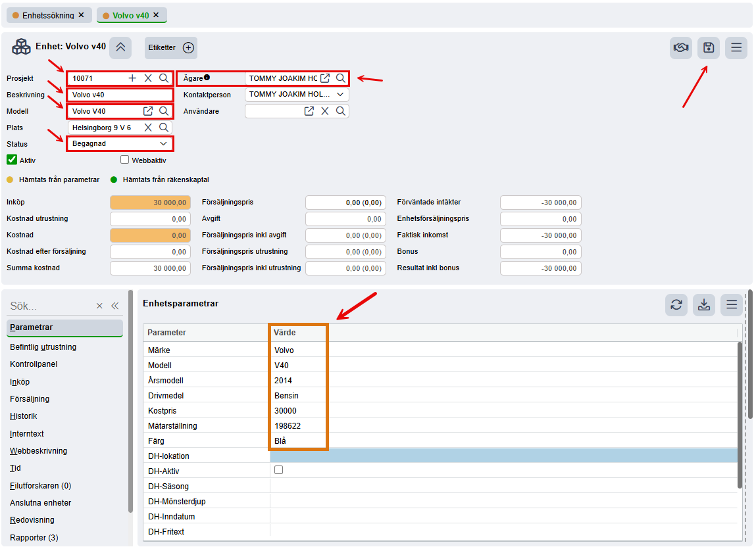Search for an Ägare
The image size is (756, 549).
(340, 78)
